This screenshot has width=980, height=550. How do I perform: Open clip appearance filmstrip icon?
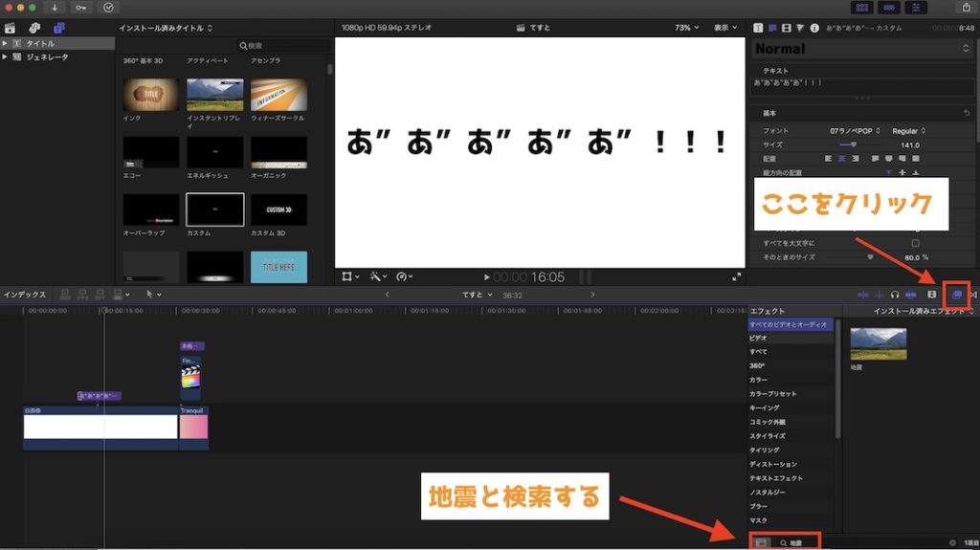931,295
